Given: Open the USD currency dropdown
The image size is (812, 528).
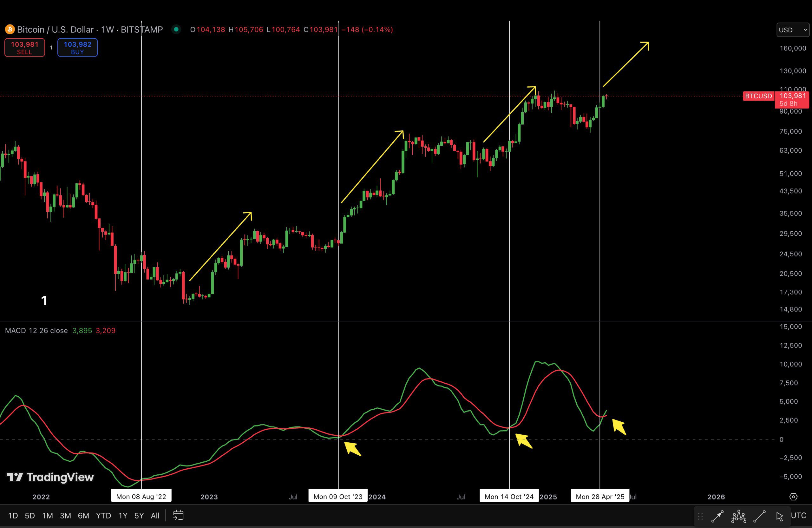Looking at the screenshot, I should pyautogui.click(x=793, y=30).
